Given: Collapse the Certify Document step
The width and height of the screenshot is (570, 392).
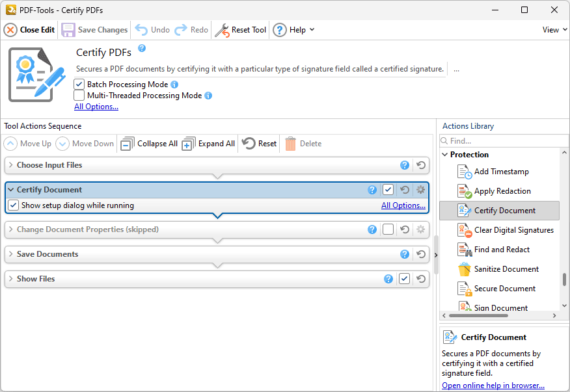Looking at the screenshot, I should 11,190.
